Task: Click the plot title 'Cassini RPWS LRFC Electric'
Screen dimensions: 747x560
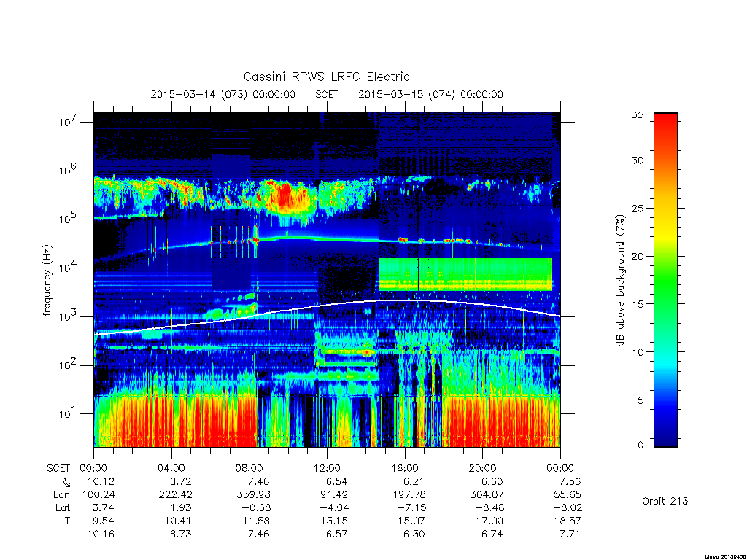Action: tap(326, 77)
